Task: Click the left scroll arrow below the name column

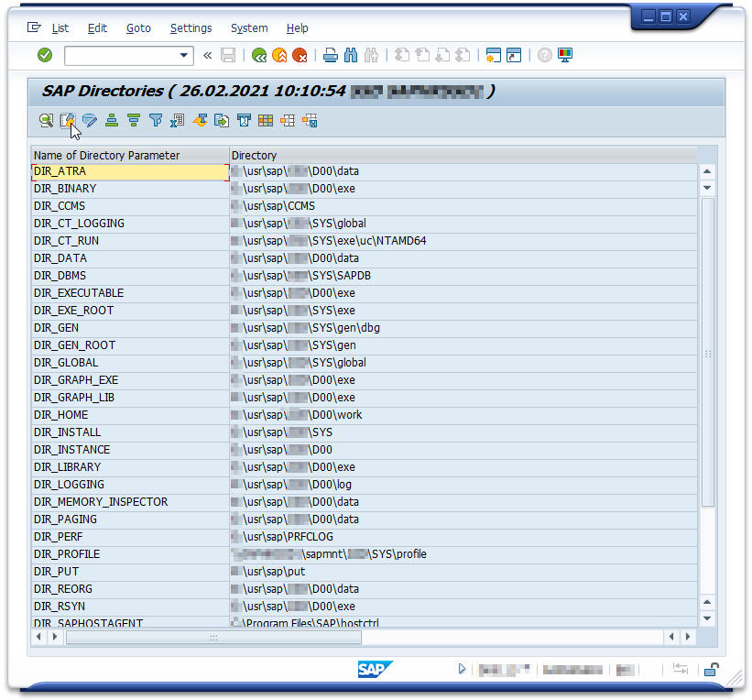Action: coord(38,637)
